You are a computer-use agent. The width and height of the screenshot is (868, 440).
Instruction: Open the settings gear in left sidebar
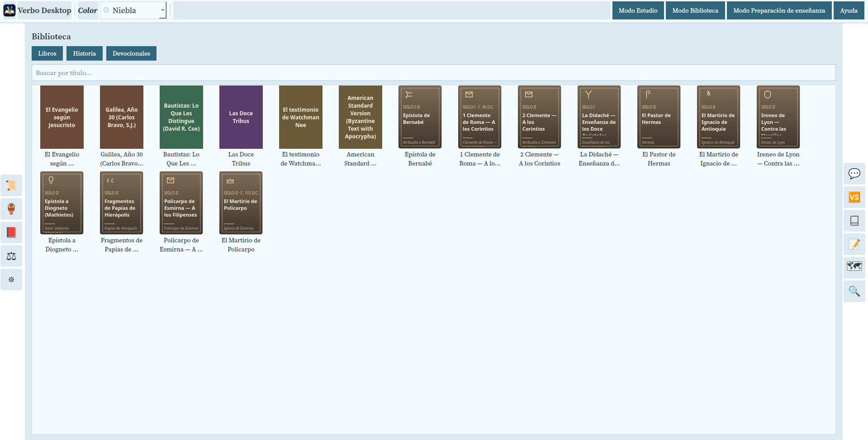coord(11,279)
